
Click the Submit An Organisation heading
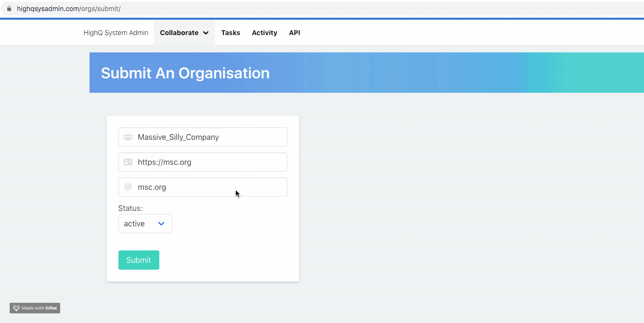[x=185, y=73]
